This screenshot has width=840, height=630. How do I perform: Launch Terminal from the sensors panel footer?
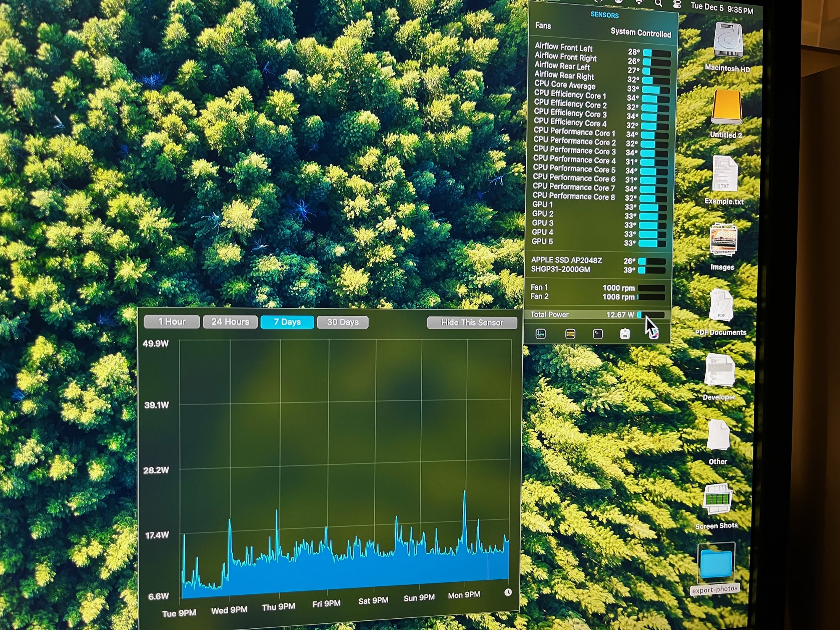point(598,334)
